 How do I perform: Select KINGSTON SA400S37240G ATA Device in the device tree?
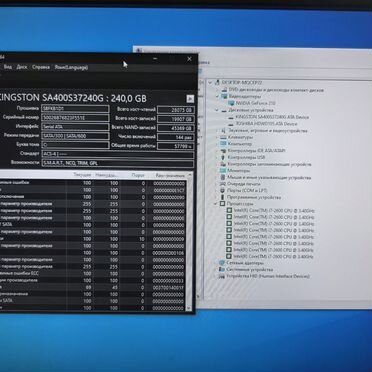point(272,117)
